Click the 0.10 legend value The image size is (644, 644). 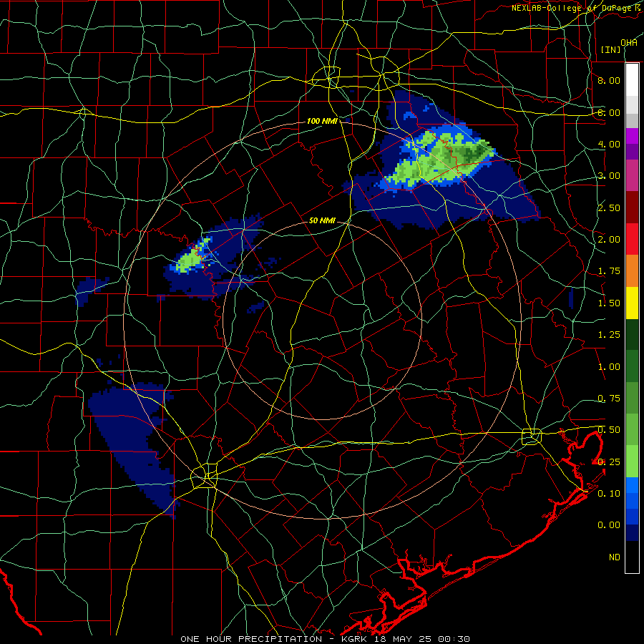click(x=609, y=494)
